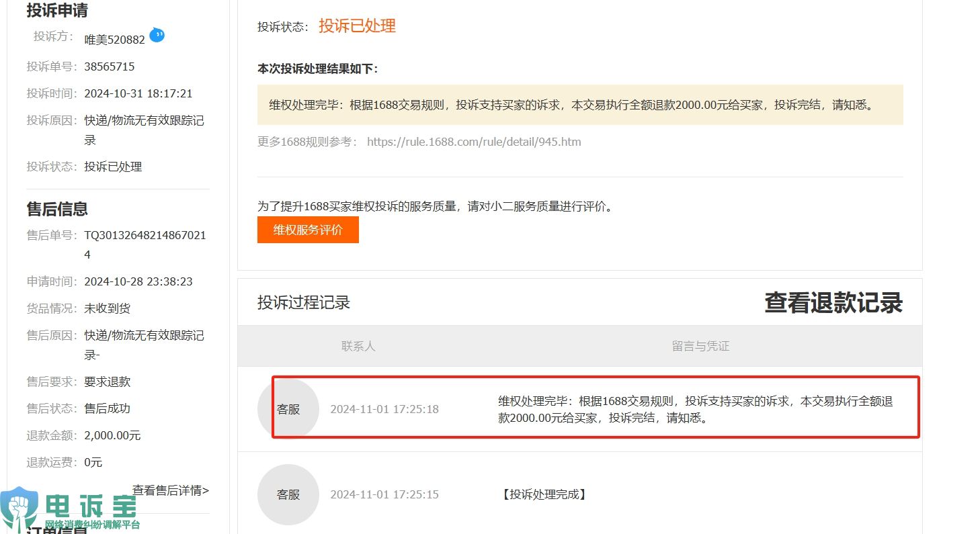Viewport: 980px width, 534px height.
Task: Click the timestamp 2024-11-01 17:25:18
Action: [x=384, y=409]
